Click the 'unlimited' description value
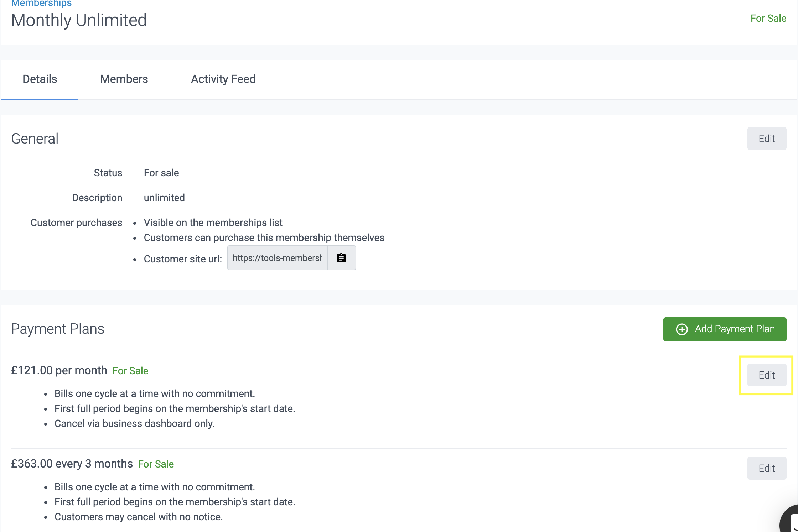 tap(164, 198)
